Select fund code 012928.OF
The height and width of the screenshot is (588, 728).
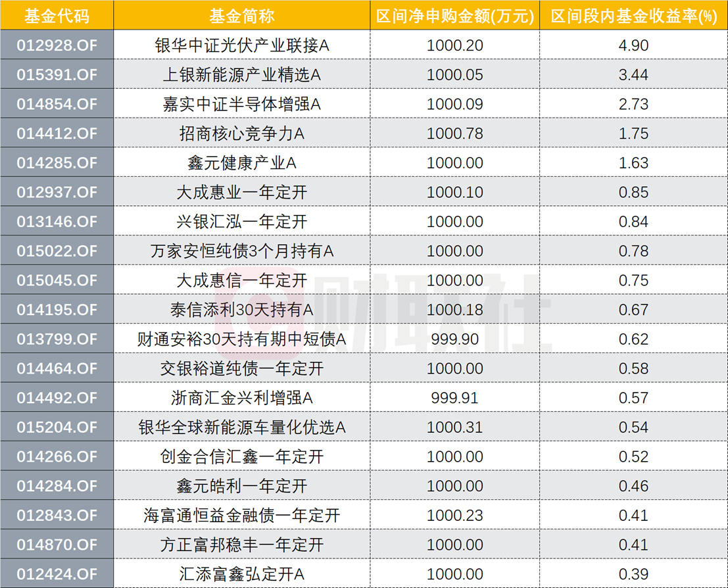tap(57, 45)
